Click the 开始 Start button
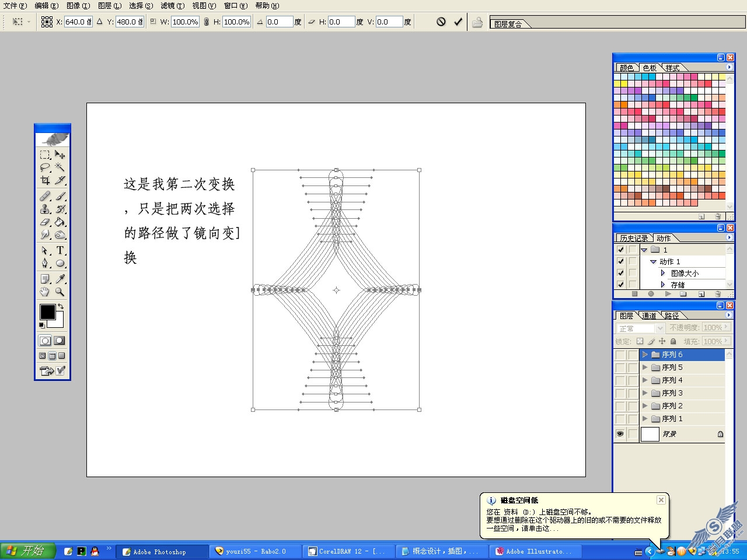Screen dimensions: 747x560 click(27, 551)
